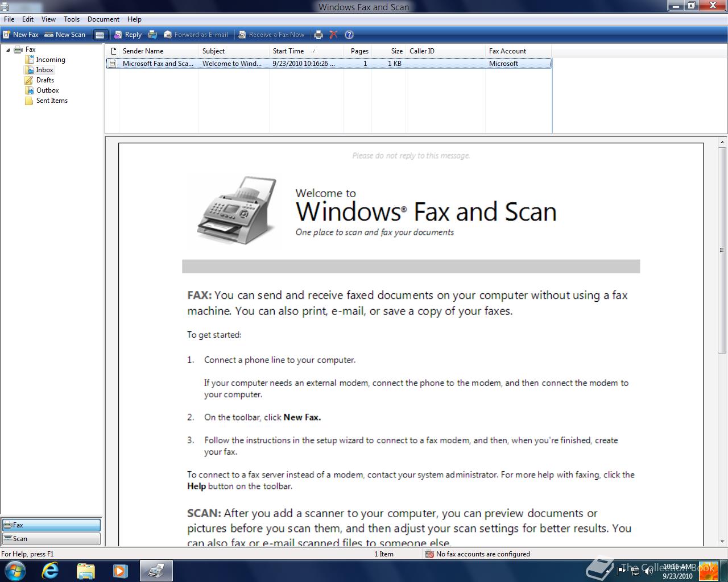Open Windows Explorer from taskbar
Image resolution: width=728 pixels, height=582 pixels.
coord(85,571)
